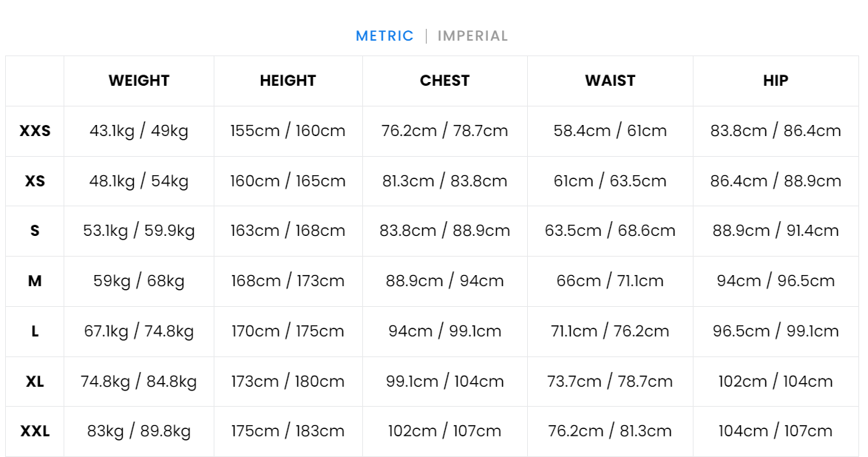
Task: Click the WEIGHT column header
Action: [139, 81]
